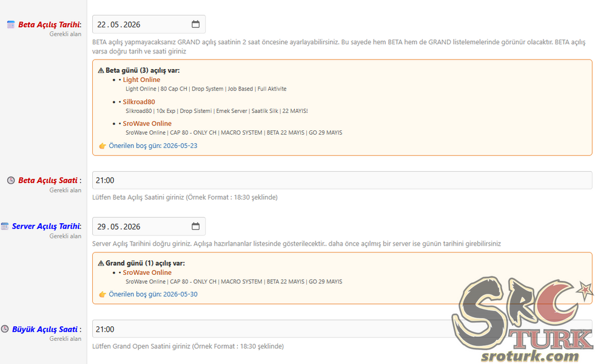Viewport: 595px width, 364px height.
Task: Click the Büyük Açılış Saati label
Action: tap(45, 329)
